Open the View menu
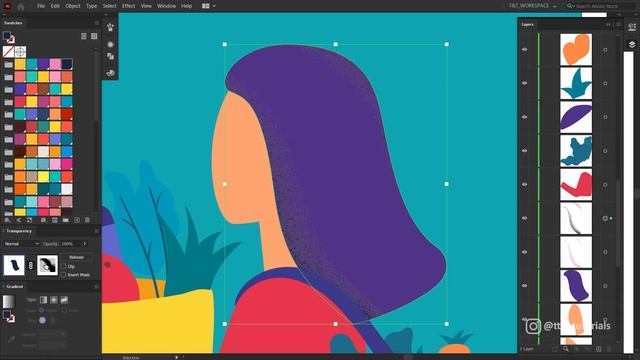Screen dimensions: 640x360 pos(146,6)
